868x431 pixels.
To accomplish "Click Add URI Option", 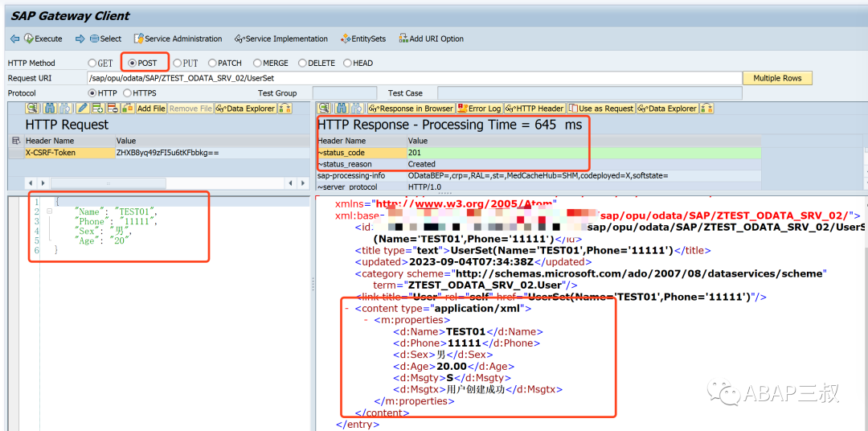I will [x=430, y=39].
